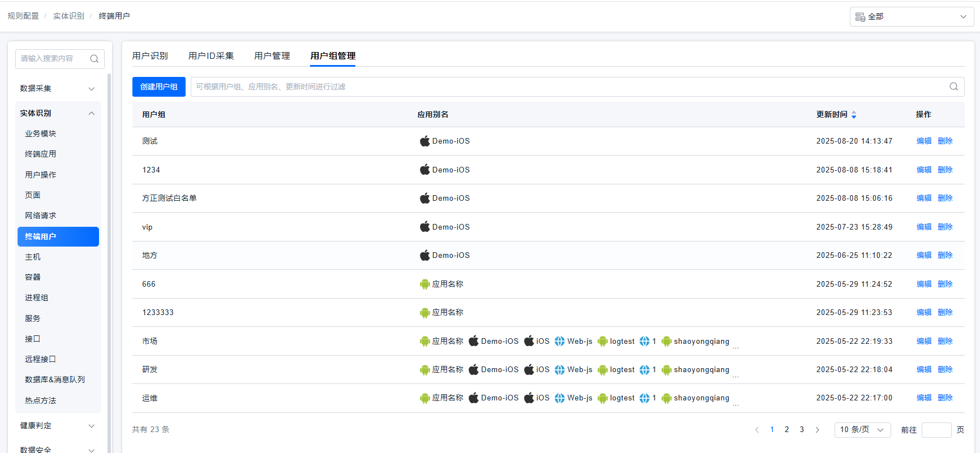
Task: Click the ellipsis to show more apps in 研发 row
Action: click(736, 374)
